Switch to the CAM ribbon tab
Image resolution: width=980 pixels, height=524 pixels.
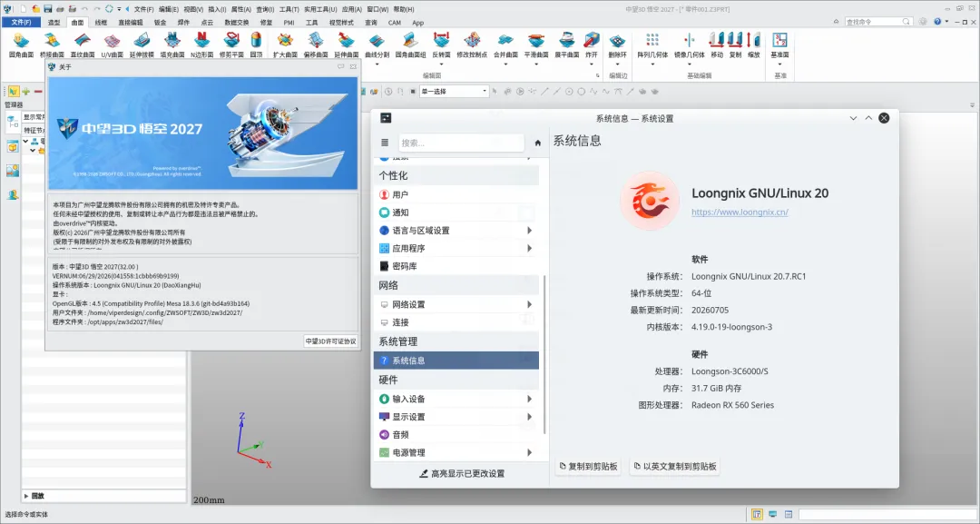(395, 23)
